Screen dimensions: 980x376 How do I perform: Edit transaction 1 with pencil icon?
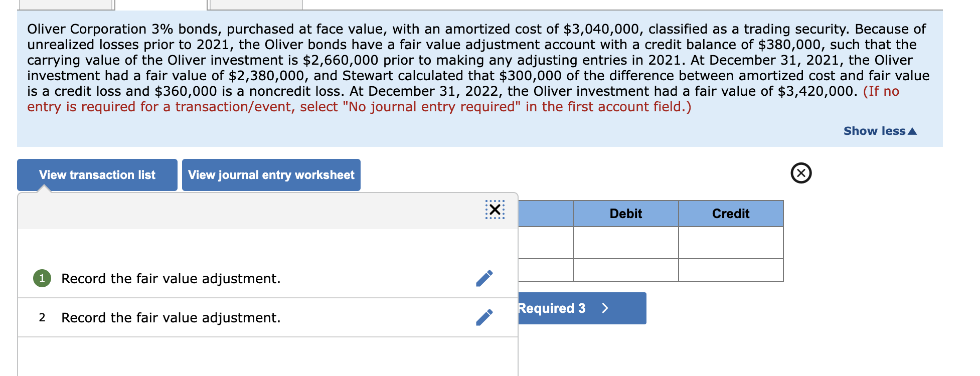click(x=484, y=278)
